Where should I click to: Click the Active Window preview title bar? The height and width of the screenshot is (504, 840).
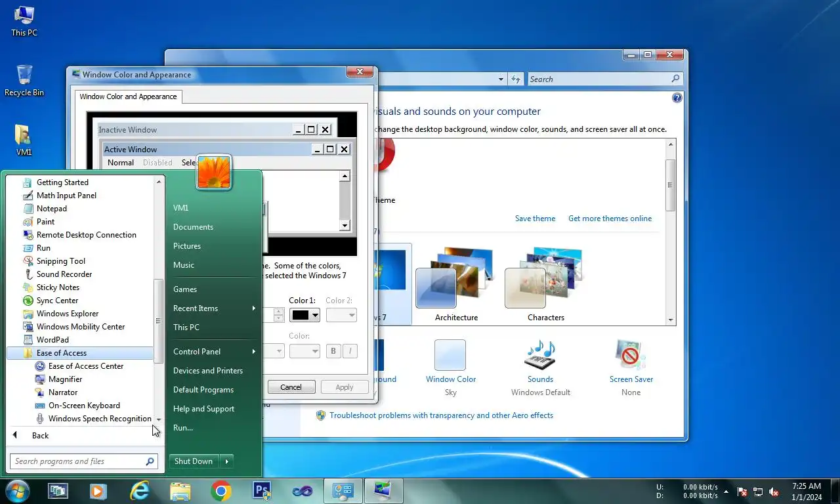coord(227,149)
